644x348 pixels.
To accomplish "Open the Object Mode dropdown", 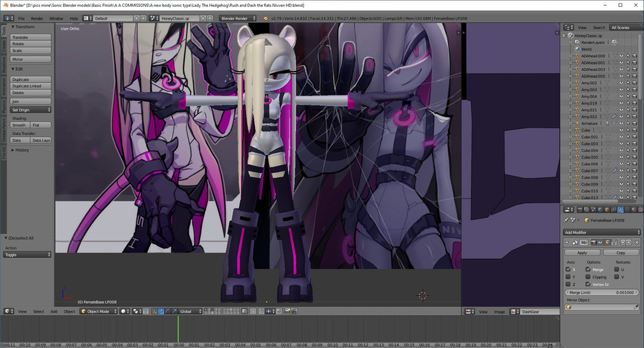I will click(97, 311).
